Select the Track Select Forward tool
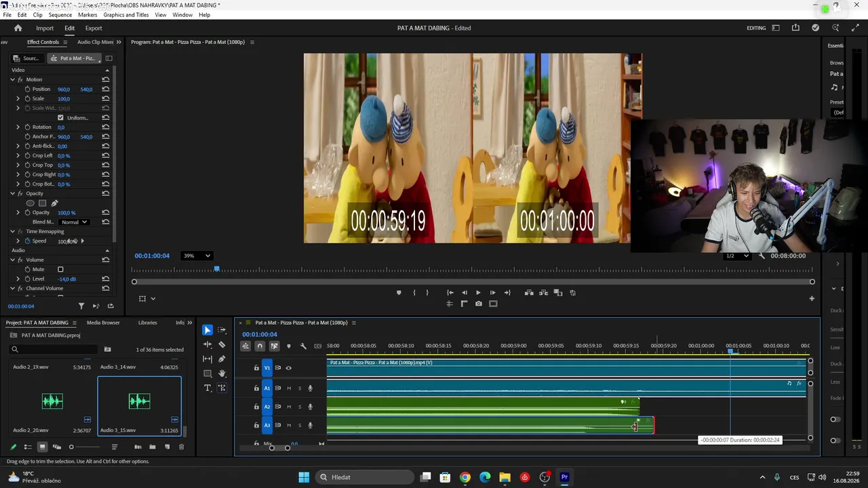The width and height of the screenshot is (868, 488). click(x=222, y=330)
